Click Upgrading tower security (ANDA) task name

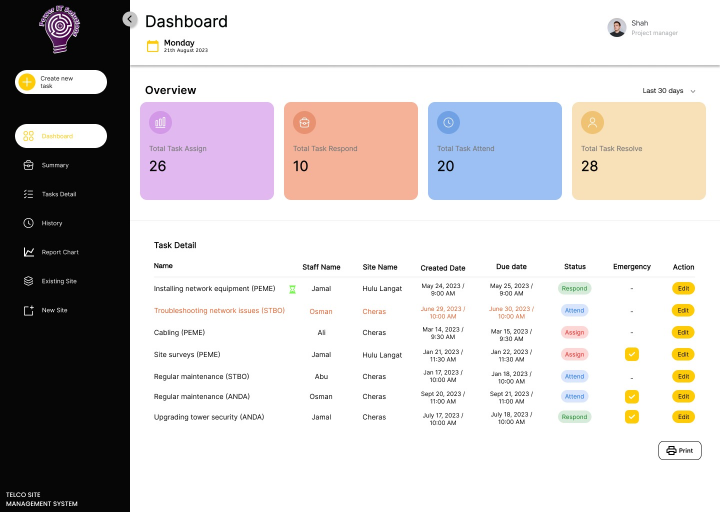tap(209, 417)
